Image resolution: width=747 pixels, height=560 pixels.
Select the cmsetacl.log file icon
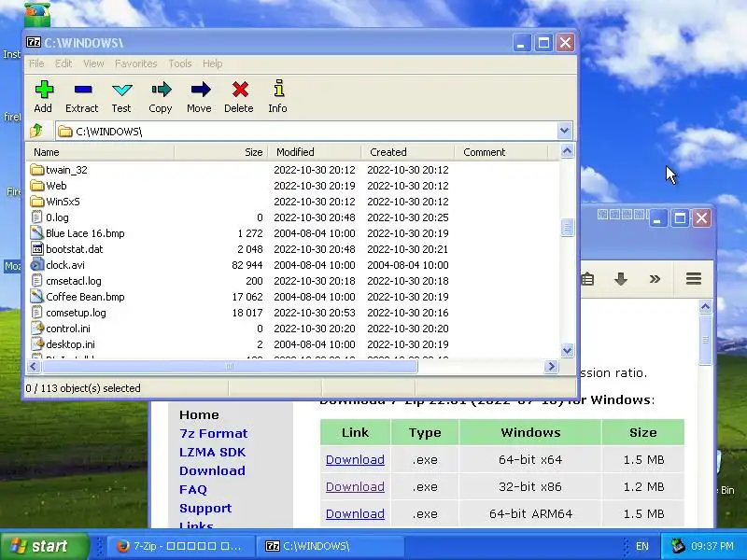(x=36, y=281)
